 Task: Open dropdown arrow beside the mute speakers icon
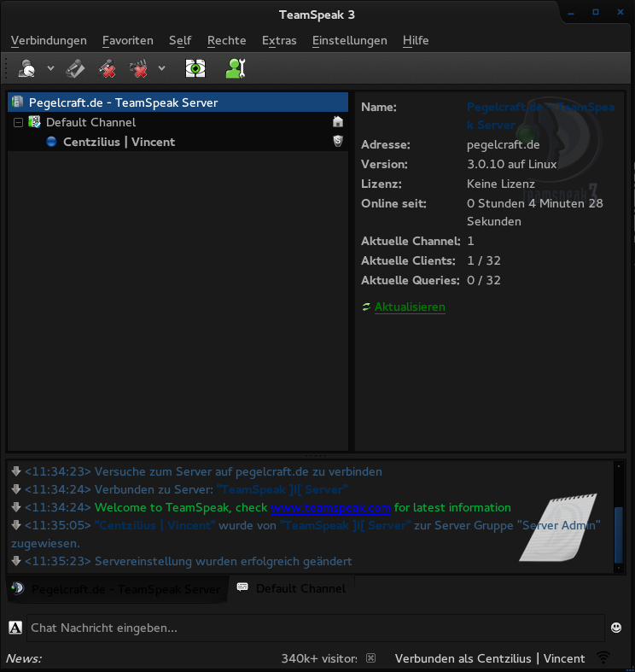161,68
